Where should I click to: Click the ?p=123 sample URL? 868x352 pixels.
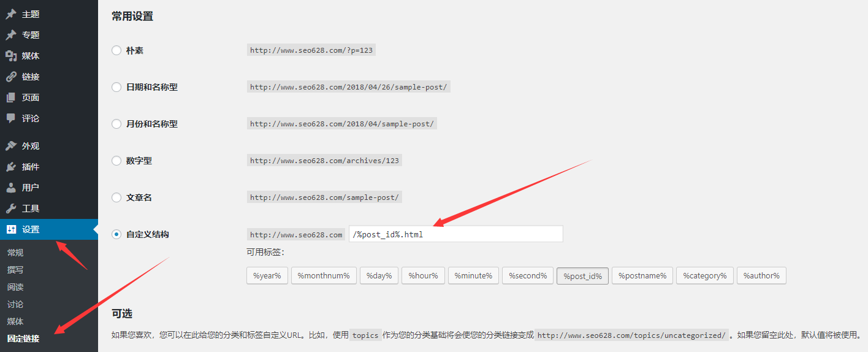click(311, 50)
